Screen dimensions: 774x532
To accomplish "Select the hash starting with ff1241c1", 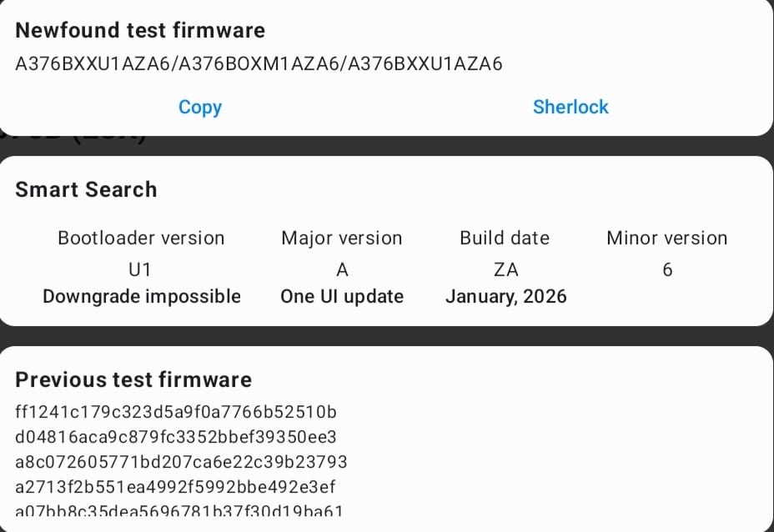I will 176,411.
